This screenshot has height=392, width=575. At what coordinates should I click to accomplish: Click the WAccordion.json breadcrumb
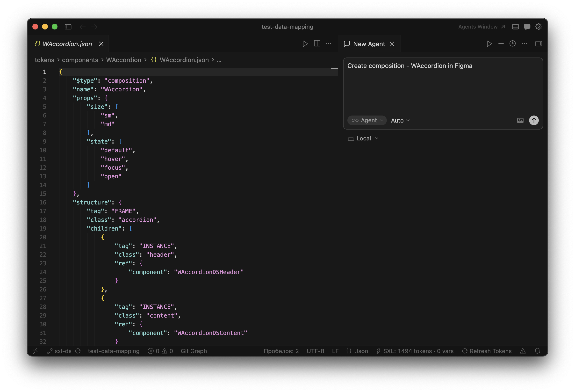click(180, 60)
